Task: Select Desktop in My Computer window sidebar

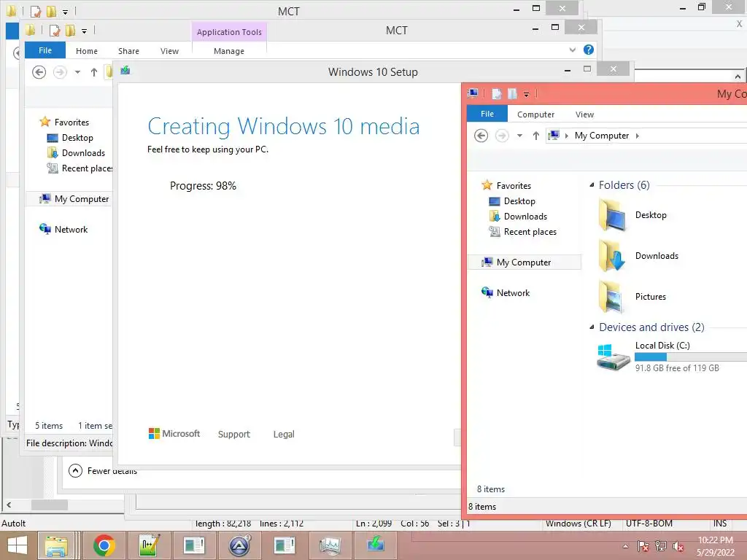Action: [519, 201]
